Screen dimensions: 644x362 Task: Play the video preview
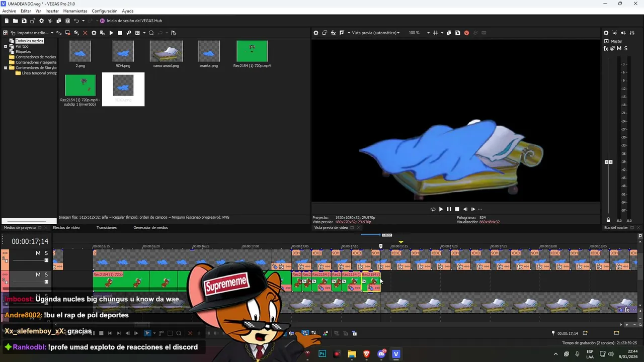point(441,209)
